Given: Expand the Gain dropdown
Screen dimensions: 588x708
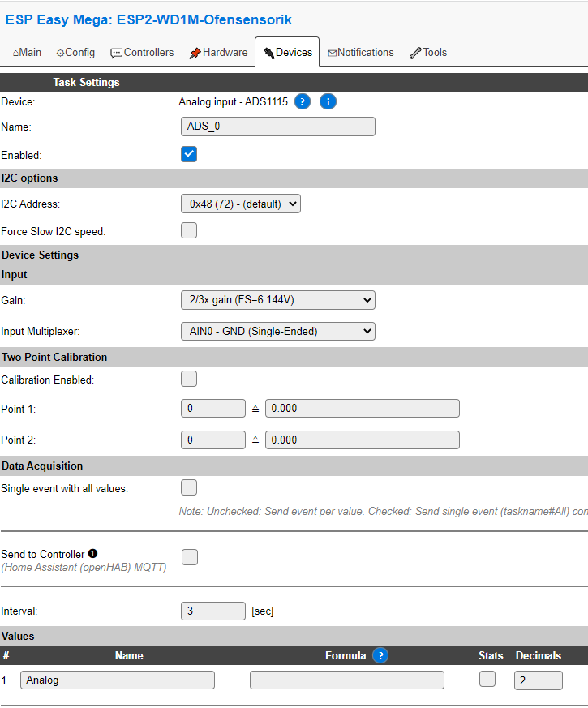Looking at the screenshot, I should 278,300.
